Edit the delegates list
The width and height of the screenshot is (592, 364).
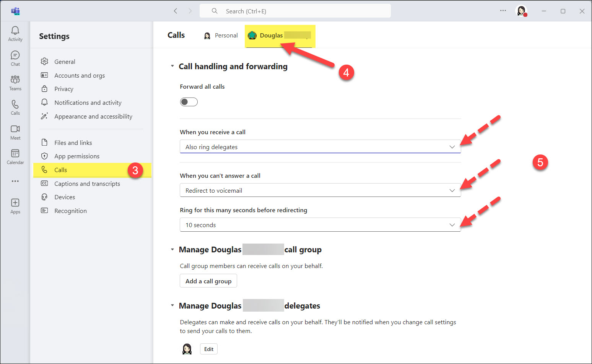tap(208, 349)
